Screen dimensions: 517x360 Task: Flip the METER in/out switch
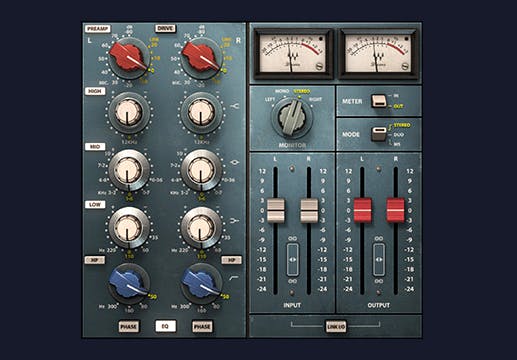(379, 101)
